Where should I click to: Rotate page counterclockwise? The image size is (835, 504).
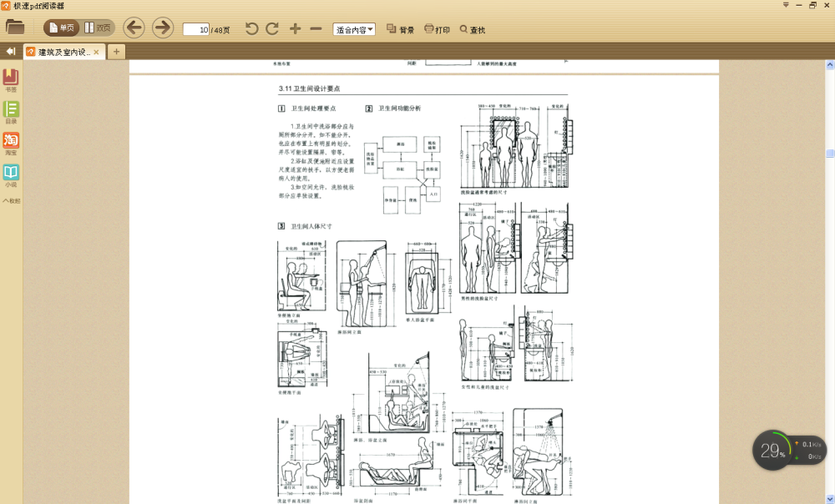pos(252,28)
